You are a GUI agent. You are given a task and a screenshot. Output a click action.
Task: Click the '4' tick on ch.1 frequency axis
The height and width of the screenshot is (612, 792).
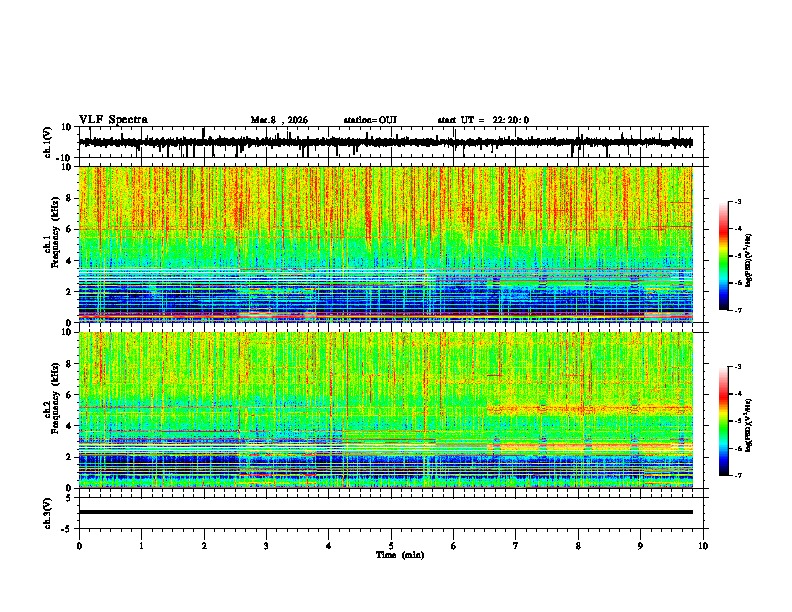69,261
